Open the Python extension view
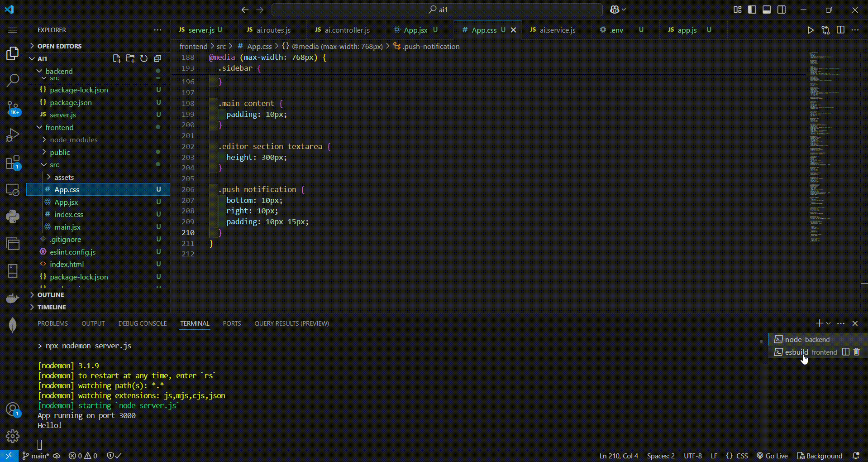868x462 pixels. point(13,217)
